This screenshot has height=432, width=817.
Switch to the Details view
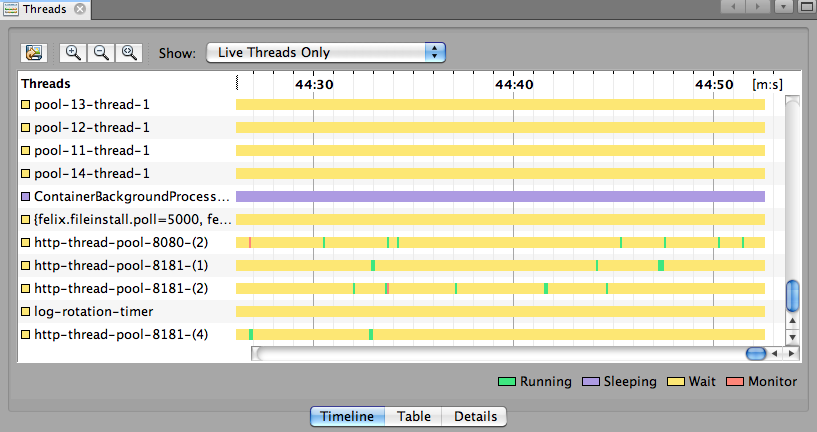click(476, 417)
